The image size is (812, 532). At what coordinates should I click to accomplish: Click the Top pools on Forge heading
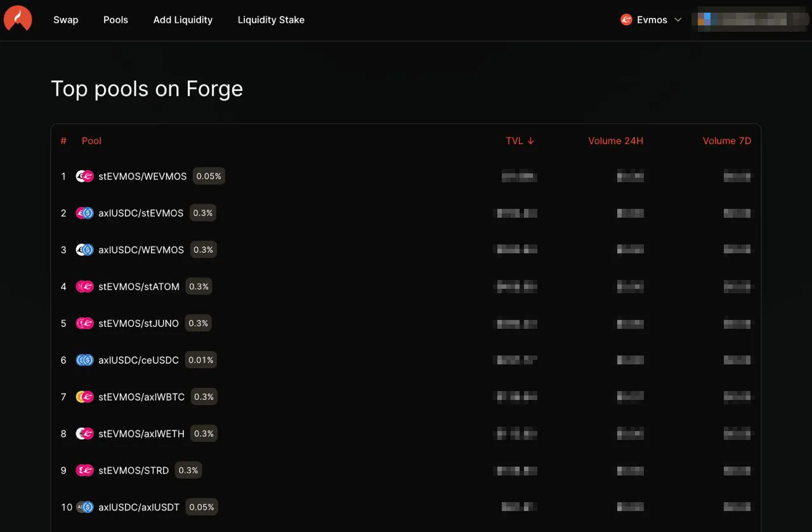[x=147, y=89]
